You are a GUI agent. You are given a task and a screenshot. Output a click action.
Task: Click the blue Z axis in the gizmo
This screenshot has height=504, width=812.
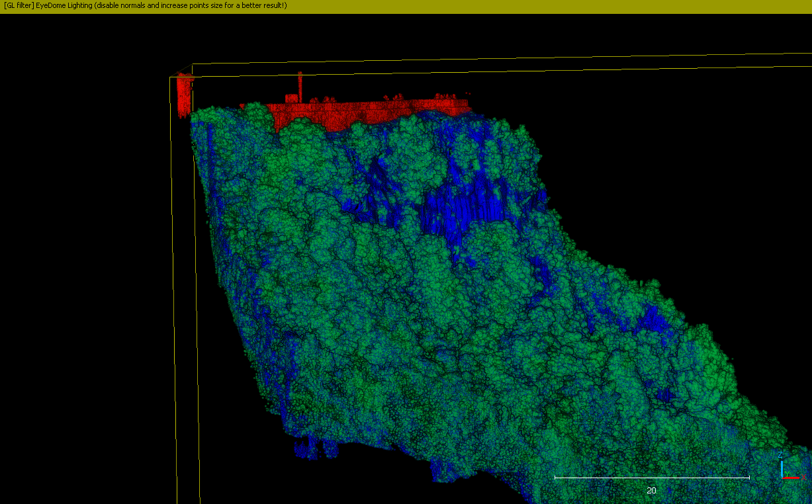pos(782,466)
